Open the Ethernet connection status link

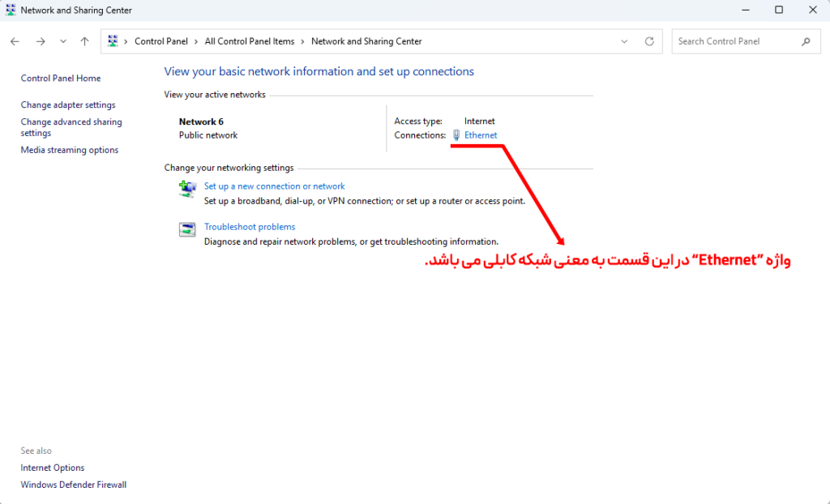pos(481,135)
